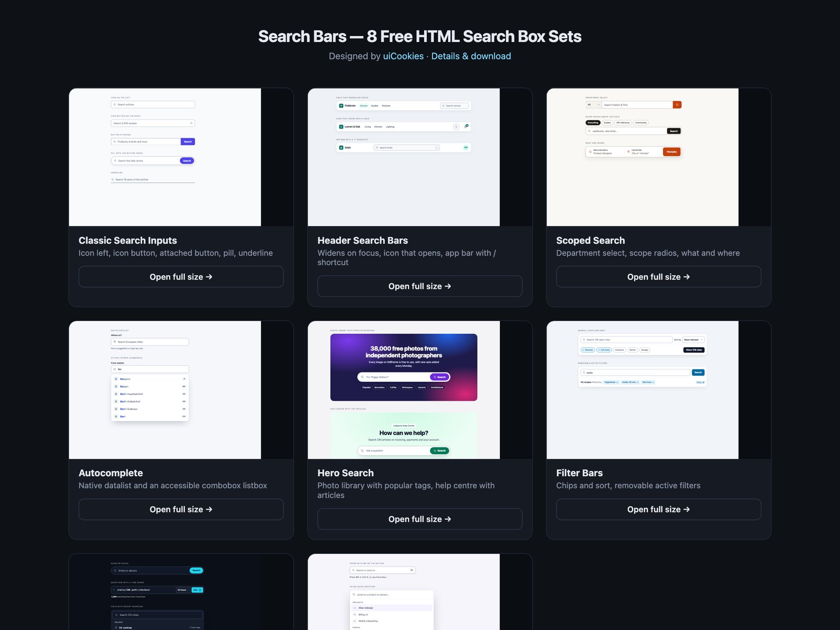Viewport: 840px width, 630px height.
Task: Click the 'Search or jump to...' command field
Action: tap(383, 570)
